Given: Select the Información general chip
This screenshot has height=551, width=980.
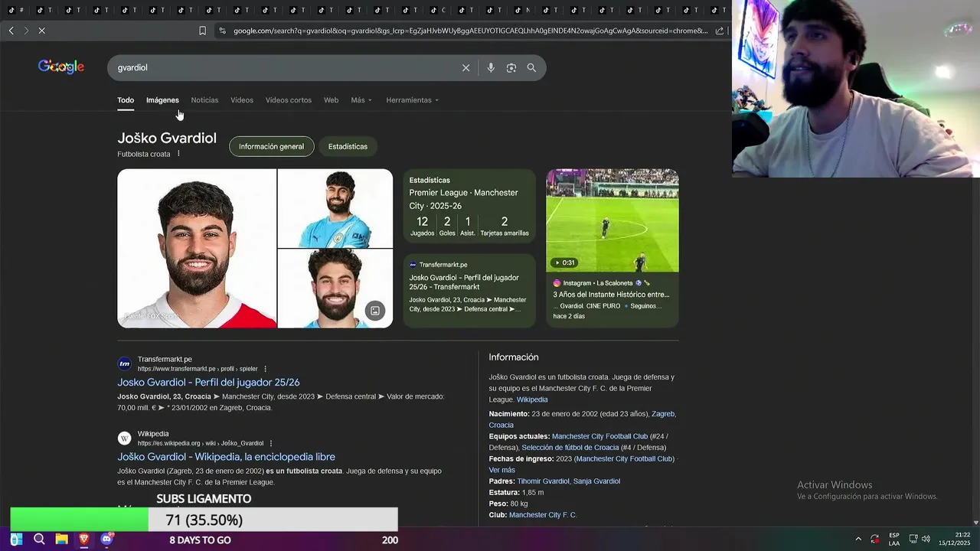Looking at the screenshot, I should tap(271, 146).
